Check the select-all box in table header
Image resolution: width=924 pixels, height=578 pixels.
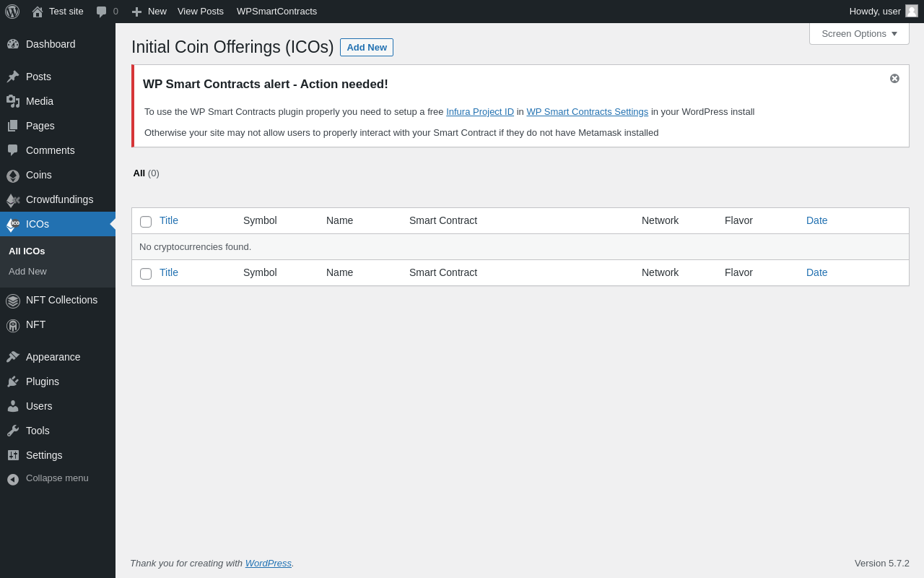coord(146,222)
